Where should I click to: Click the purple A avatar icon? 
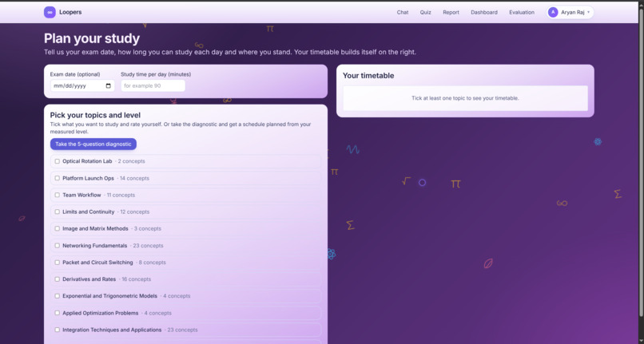point(553,12)
